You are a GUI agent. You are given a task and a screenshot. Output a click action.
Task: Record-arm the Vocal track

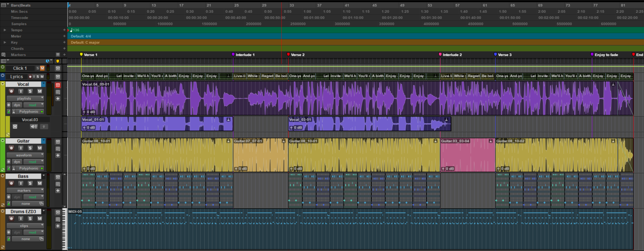(x=11, y=91)
